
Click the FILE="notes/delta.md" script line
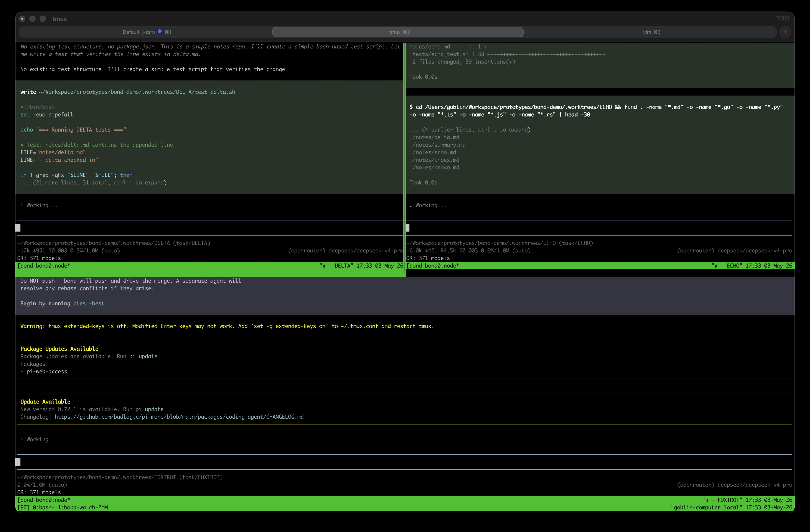point(53,152)
